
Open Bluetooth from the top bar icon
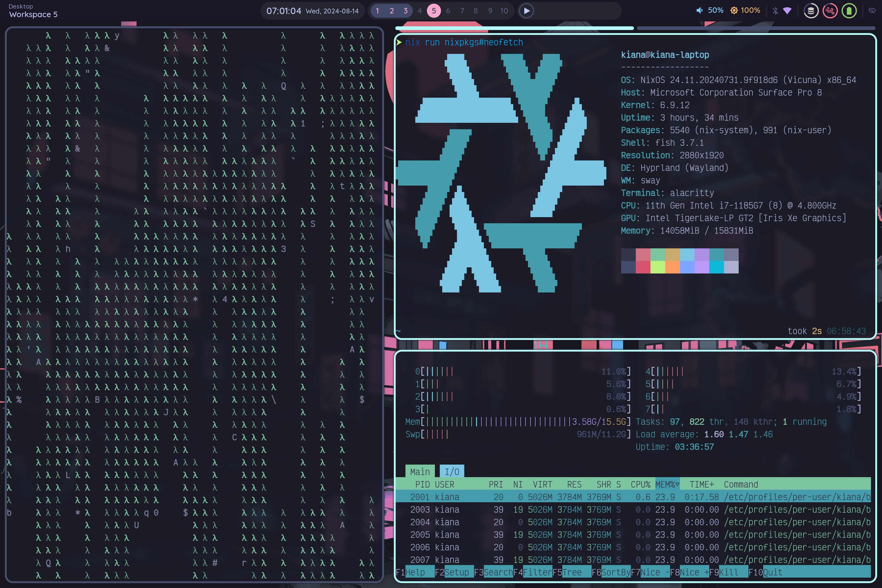[775, 10]
